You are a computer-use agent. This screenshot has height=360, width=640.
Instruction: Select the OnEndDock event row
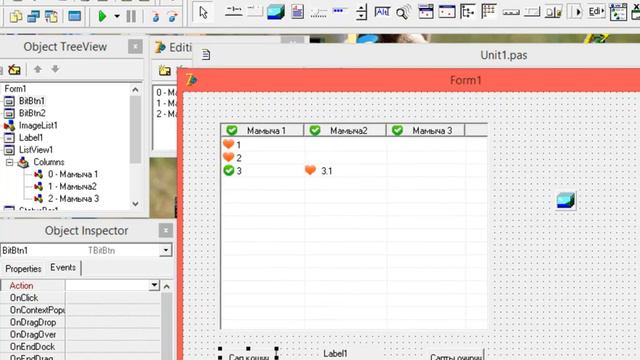(x=80, y=347)
